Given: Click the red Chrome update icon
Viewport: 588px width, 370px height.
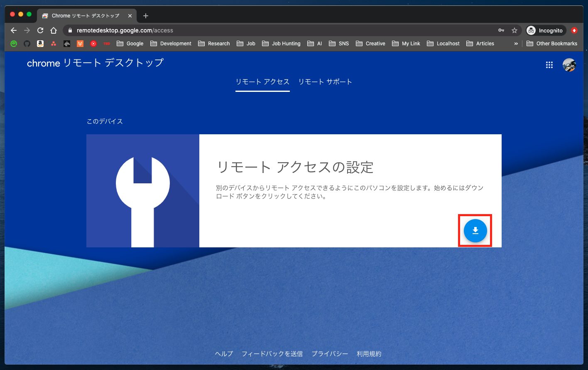Looking at the screenshot, I should (x=574, y=30).
